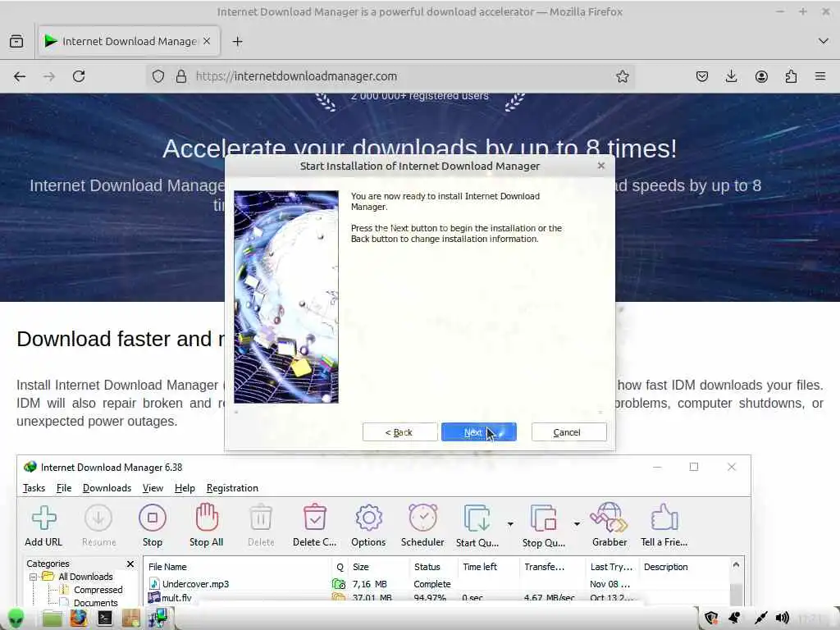Open File menu in IDM window
This screenshot has height=630, width=840.
coord(64,488)
